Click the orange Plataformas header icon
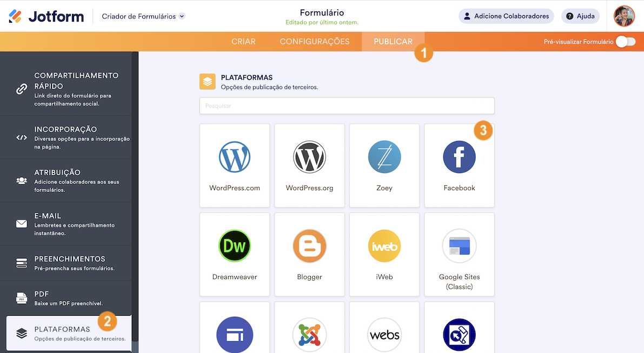Image resolution: width=644 pixels, height=353 pixels. click(x=208, y=82)
